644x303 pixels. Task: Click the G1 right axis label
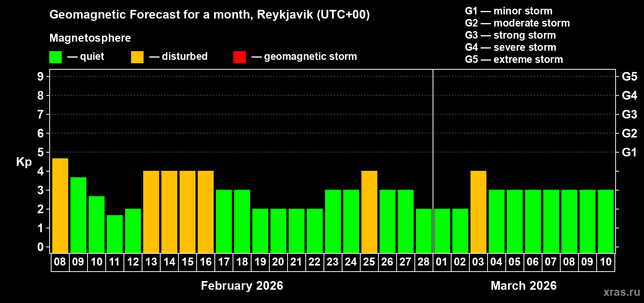click(x=629, y=152)
